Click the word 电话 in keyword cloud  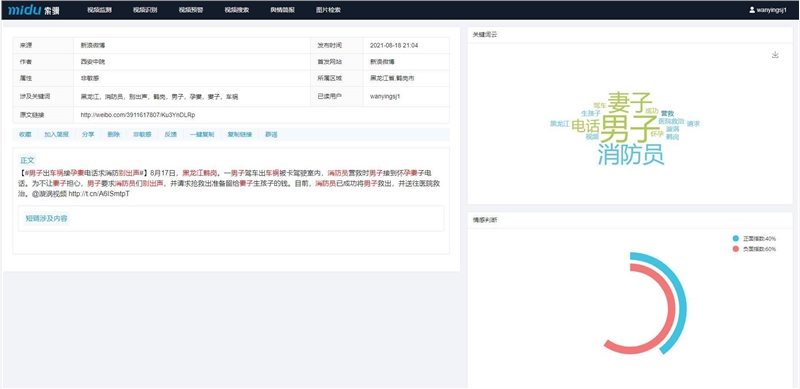585,126
